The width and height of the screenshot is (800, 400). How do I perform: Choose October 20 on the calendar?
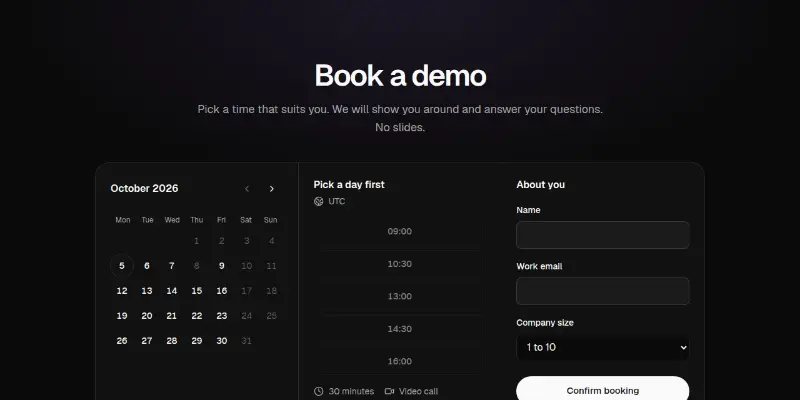[x=147, y=316]
